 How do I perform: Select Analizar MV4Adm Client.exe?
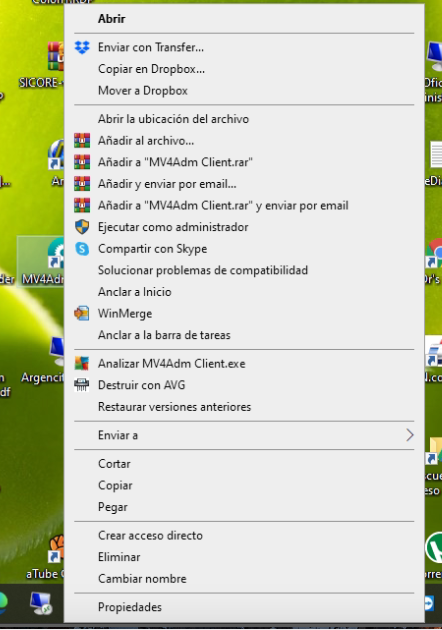coord(244,364)
